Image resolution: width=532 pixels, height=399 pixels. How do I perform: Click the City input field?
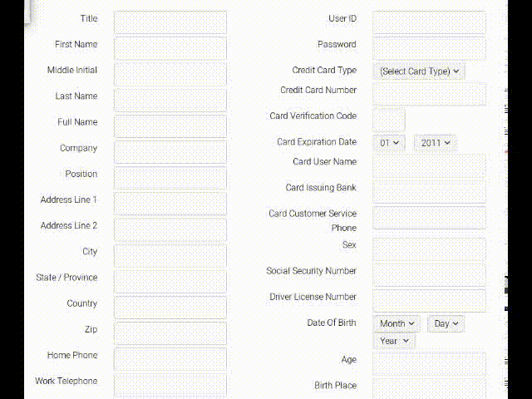point(170,255)
